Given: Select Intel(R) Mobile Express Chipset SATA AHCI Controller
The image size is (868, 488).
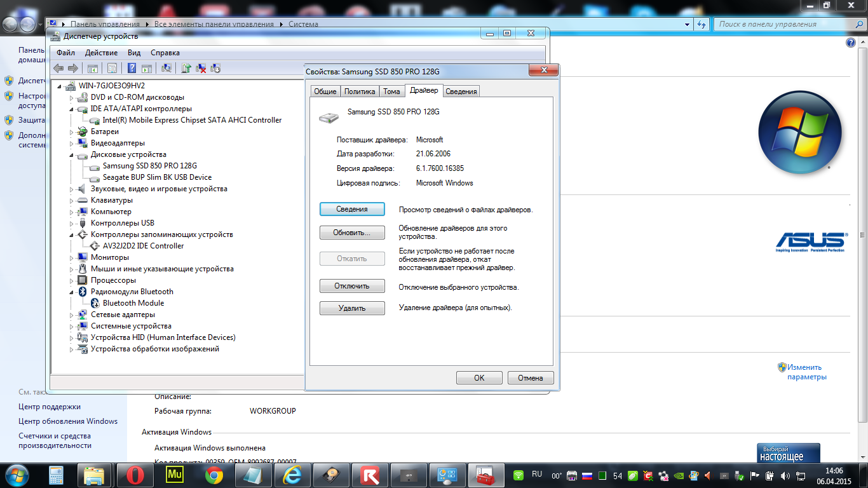Looking at the screenshot, I should [192, 120].
